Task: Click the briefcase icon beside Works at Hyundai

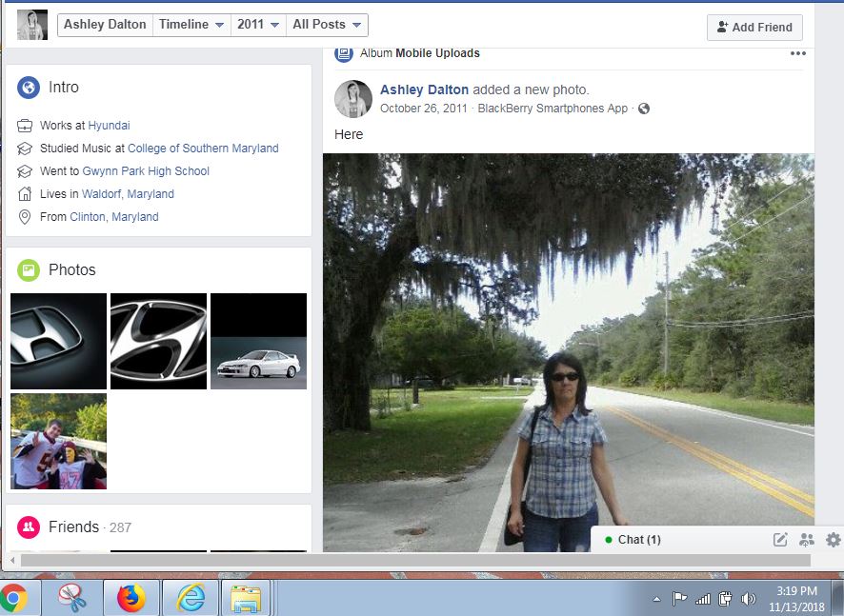Action: (x=25, y=126)
